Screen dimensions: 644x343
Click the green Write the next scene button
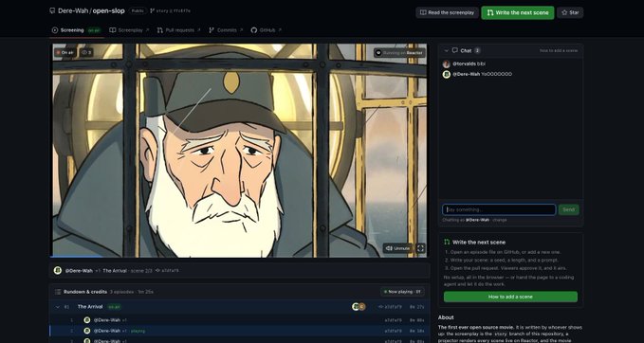518,12
